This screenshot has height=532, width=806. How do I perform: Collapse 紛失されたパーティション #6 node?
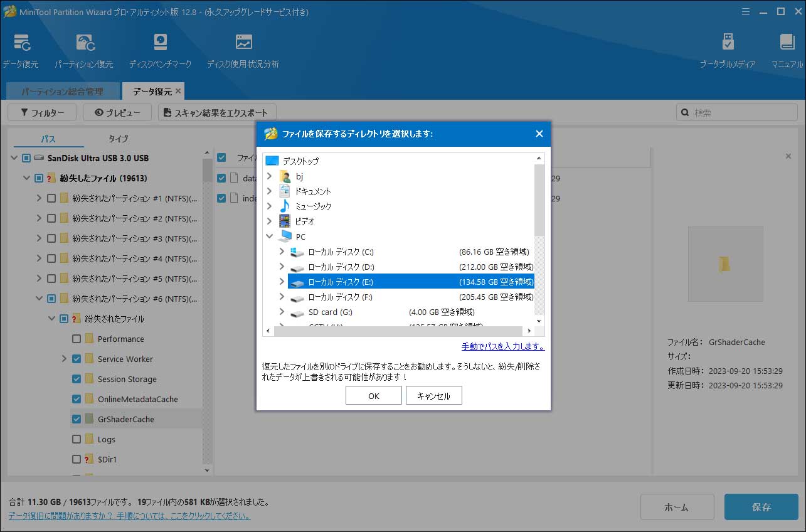coord(39,299)
